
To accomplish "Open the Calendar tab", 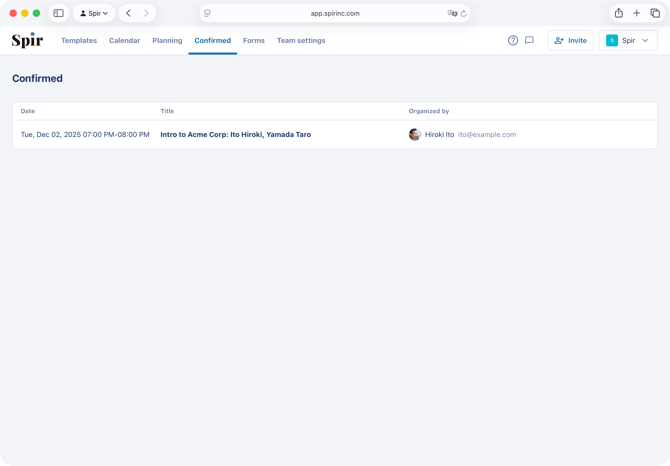I will click(x=124, y=41).
